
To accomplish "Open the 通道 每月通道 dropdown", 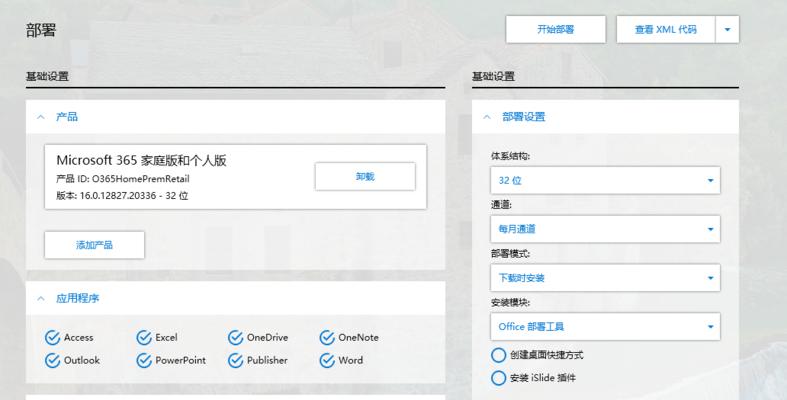I will coord(605,229).
